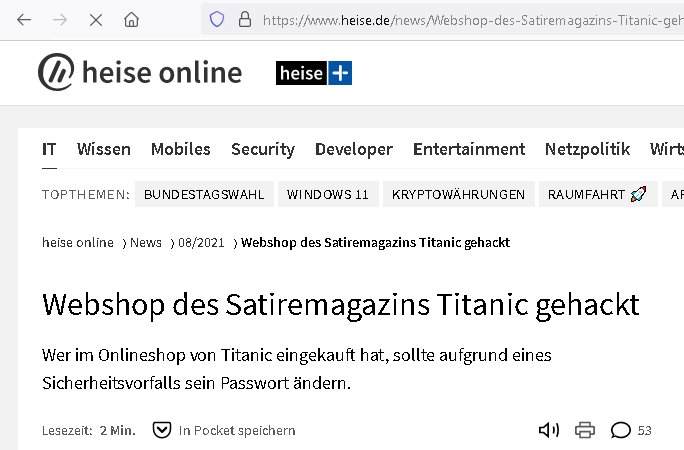The height and width of the screenshot is (450, 684).
Task: Click the browser back arrow
Action: 24,20
